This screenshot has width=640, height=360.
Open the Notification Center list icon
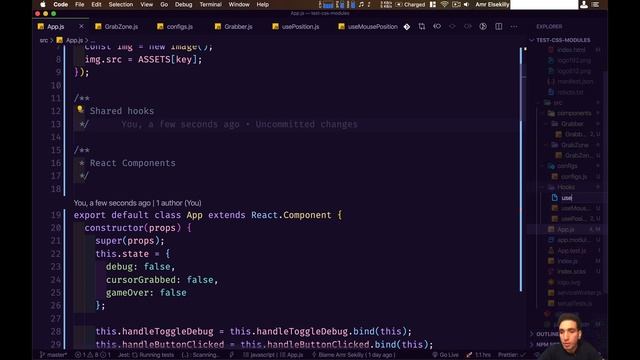coord(596,4)
